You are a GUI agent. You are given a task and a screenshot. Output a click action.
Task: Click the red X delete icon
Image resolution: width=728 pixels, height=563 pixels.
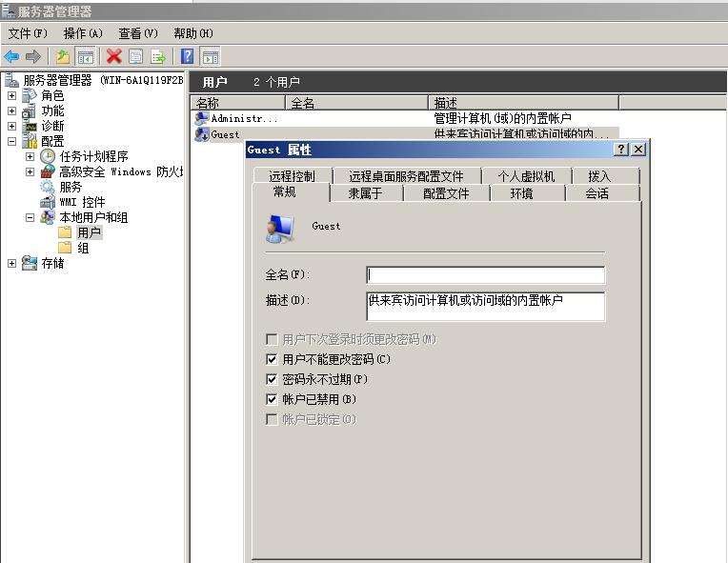[113, 56]
